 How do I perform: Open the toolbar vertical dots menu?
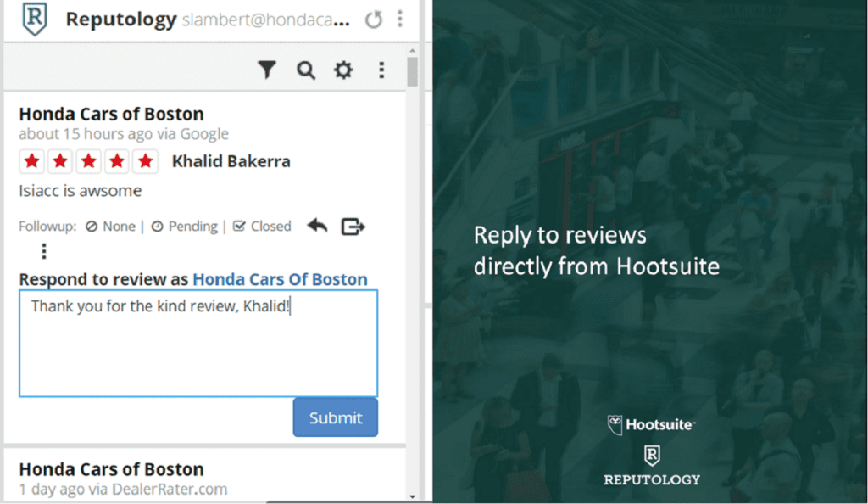click(x=381, y=70)
